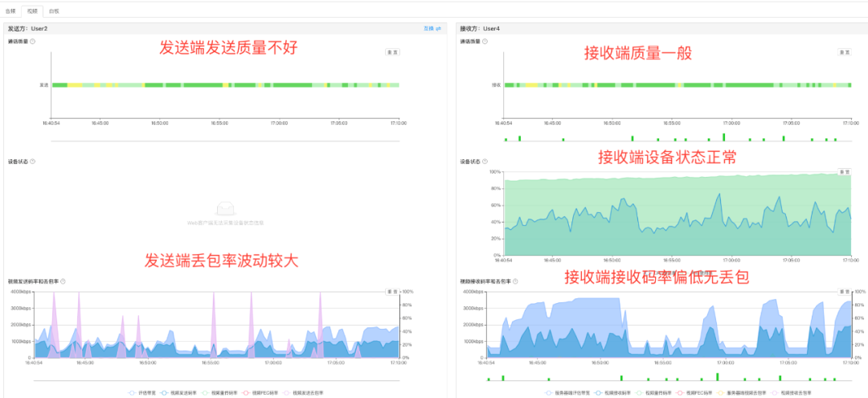
Task: Switch to the 音频 tab
Action: (10, 10)
